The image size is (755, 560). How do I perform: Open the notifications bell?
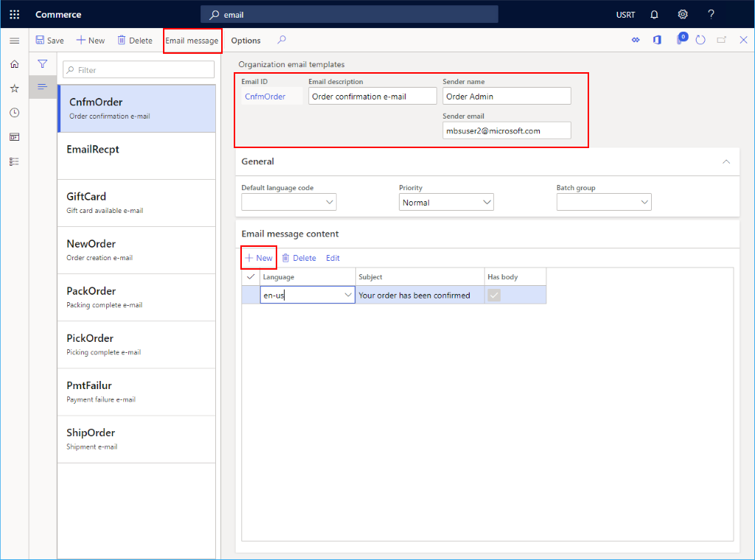coord(653,14)
